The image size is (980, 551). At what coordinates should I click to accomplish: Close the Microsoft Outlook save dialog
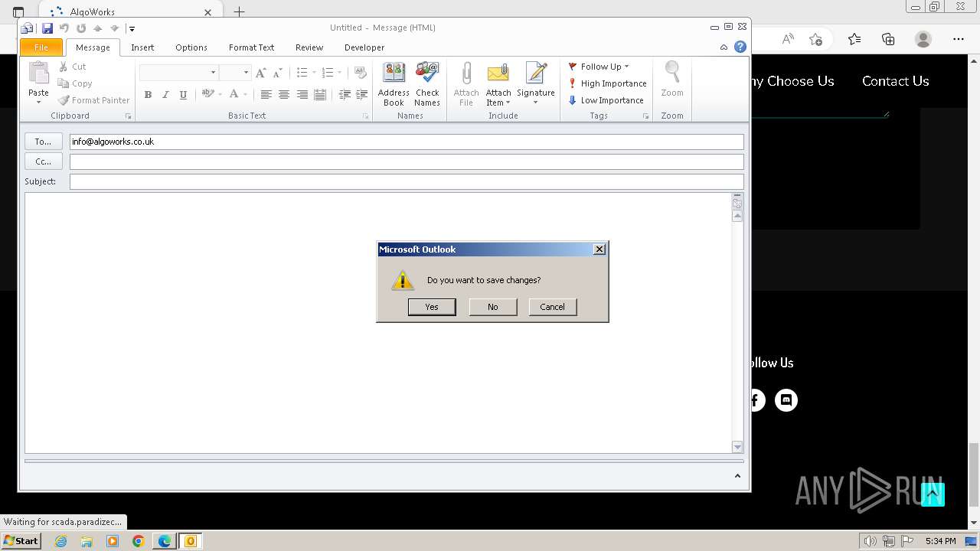pyautogui.click(x=599, y=249)
